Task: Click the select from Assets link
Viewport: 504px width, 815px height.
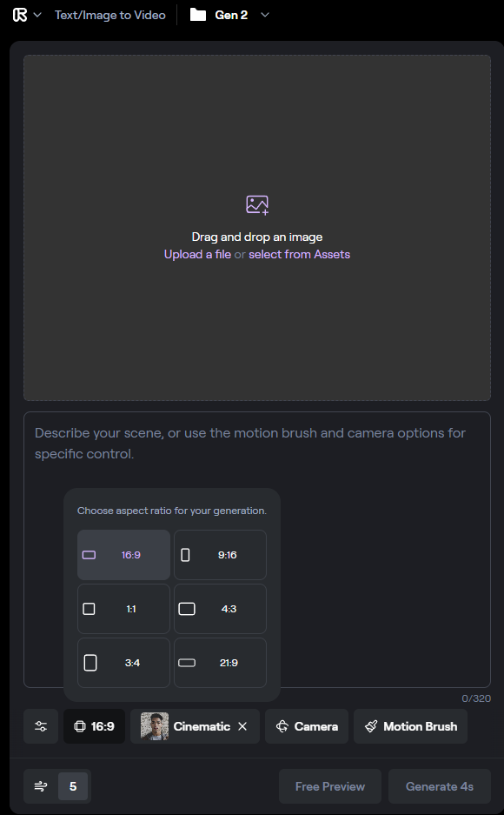Action: pyautogui.click(x=299, y=254)
